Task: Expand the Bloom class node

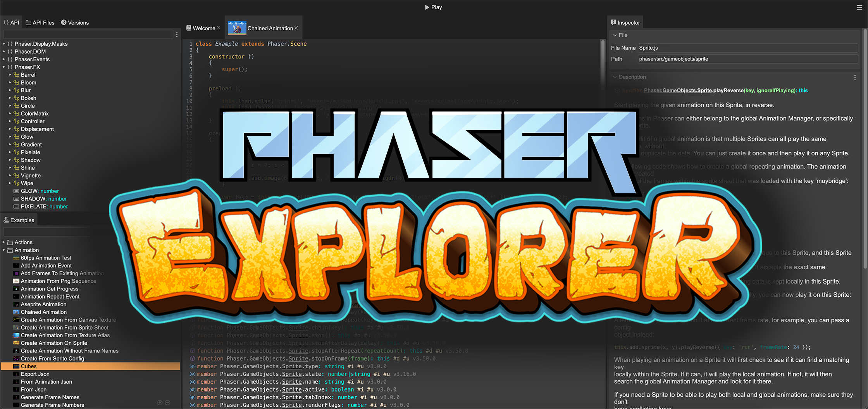Action: tap(10, 82)
